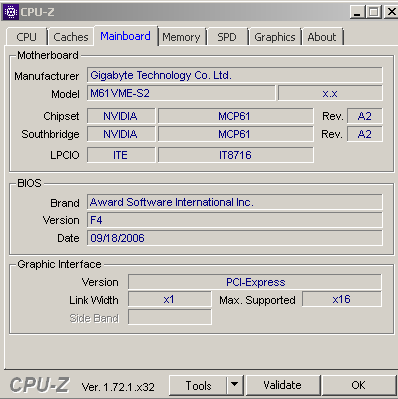Open the Caches tab

click(x=71, y=37)
